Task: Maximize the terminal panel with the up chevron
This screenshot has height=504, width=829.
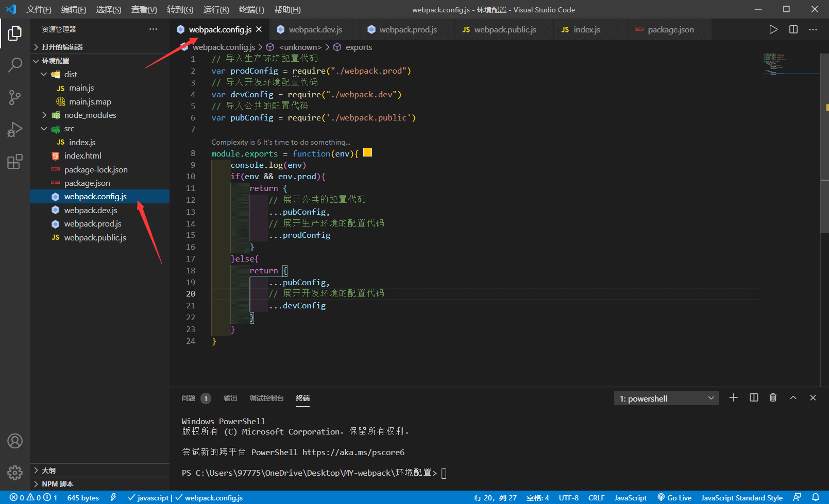Action: (793, 397)
